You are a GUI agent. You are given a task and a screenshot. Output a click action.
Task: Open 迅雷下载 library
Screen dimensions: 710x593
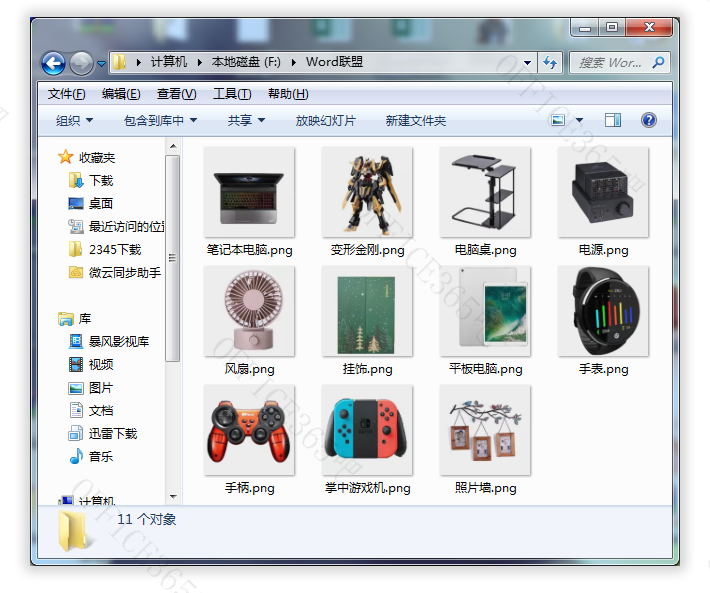coord(103,434)
